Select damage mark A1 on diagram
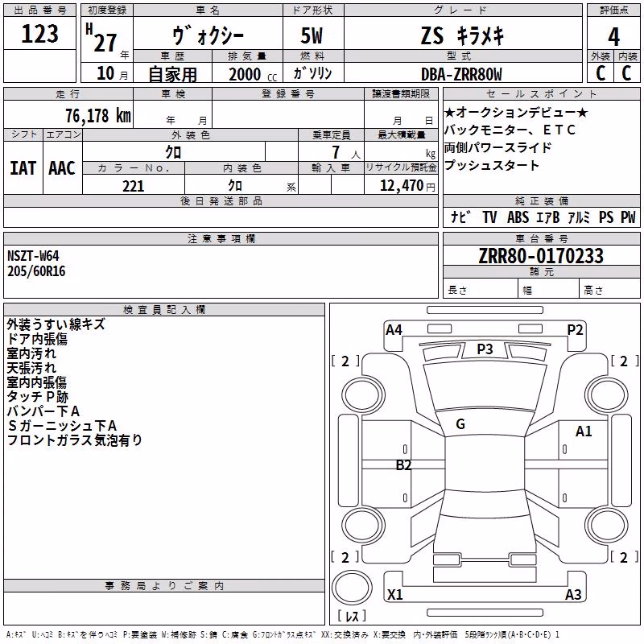 tap(584, 431)
